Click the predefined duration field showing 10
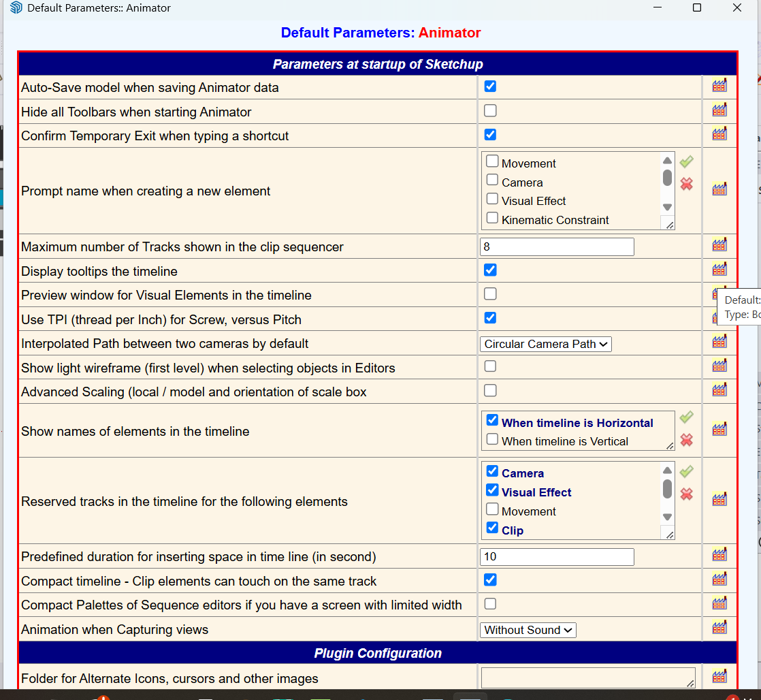The width and height of the screenshot is (761, 700). coord(557,556)
